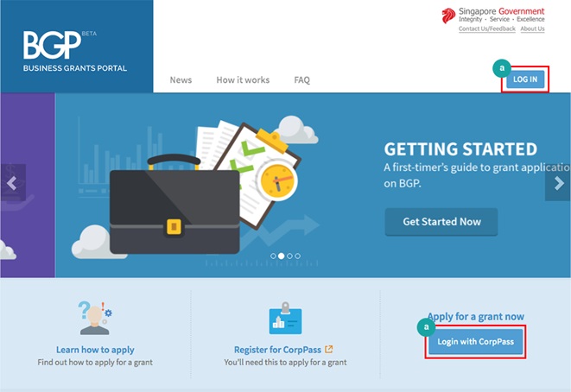Screen dimensions: 571x392
Task: Click the GETTING STARTED banner heading
Action: click(x=460, y=149)
